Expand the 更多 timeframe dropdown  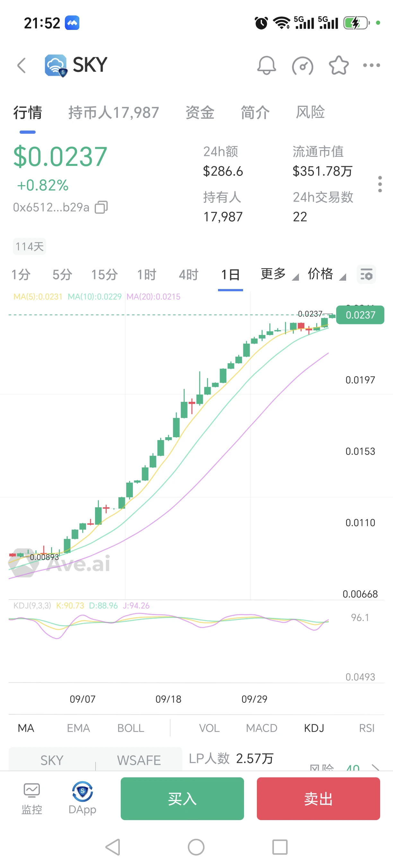(280, 274)
